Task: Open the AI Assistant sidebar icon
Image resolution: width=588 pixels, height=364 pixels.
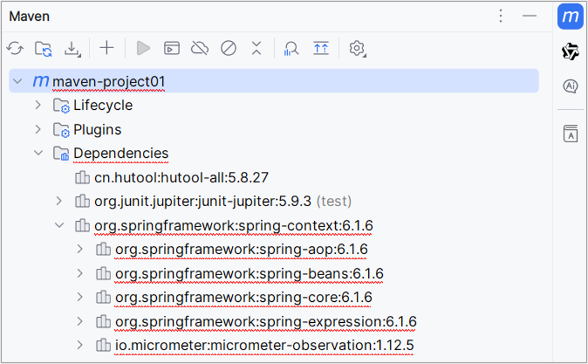Action: [x=570, y=87]
